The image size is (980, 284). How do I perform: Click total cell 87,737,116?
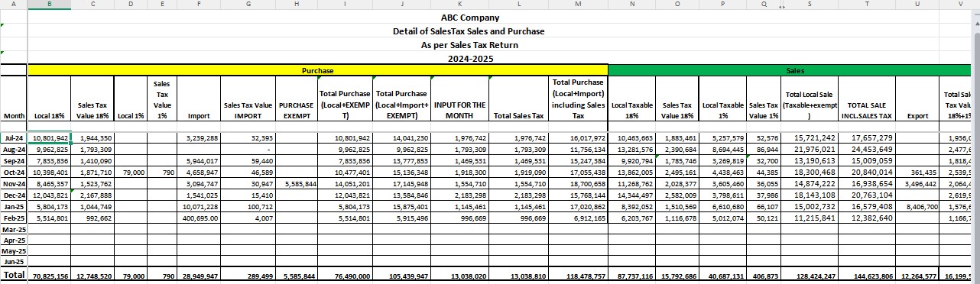coord(631,274)
